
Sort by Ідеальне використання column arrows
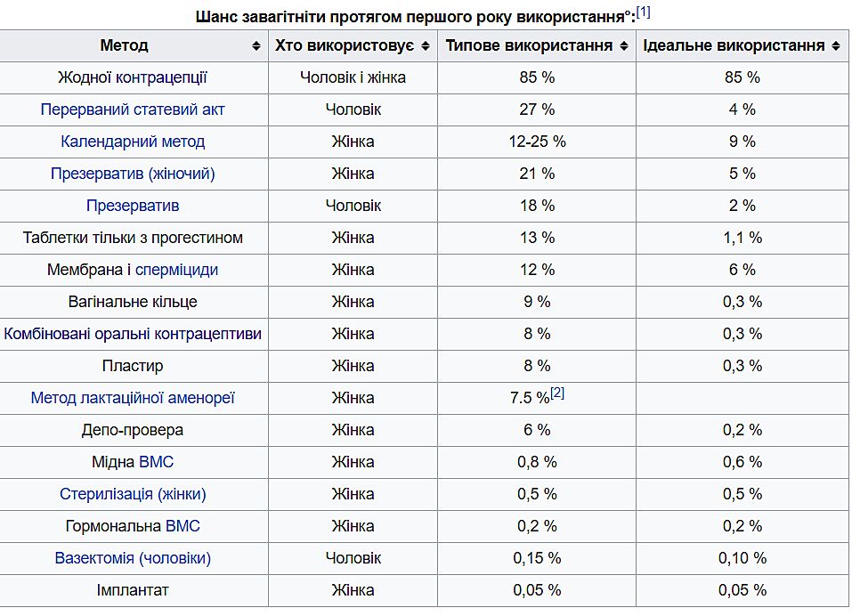click(837, 45)
